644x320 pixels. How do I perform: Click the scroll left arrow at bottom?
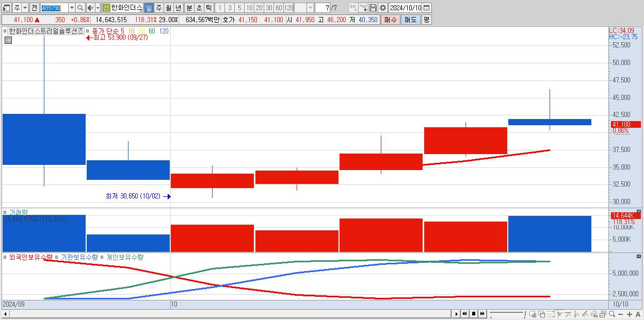[6, 314]
